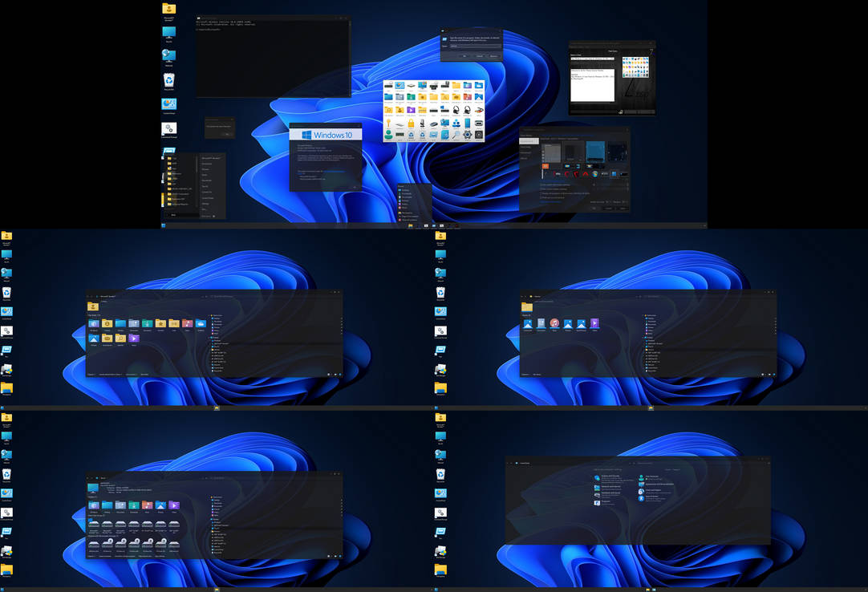Open System and Security in Control Panel

(x=610, y=476)
